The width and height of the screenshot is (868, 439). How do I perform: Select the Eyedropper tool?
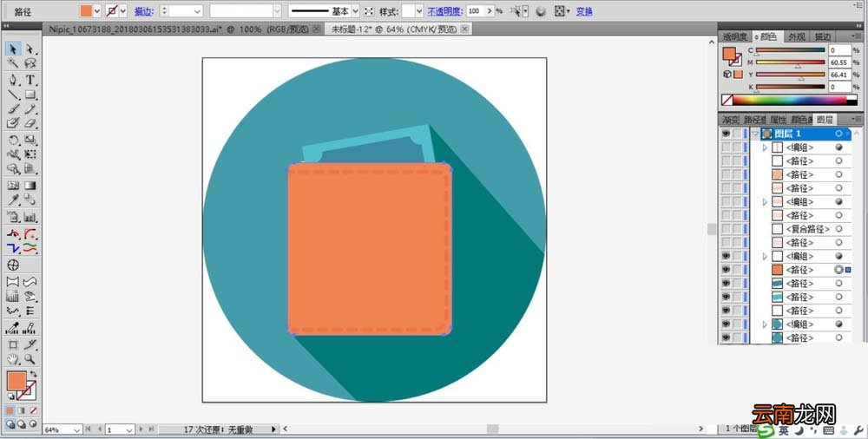coord(13,200)
